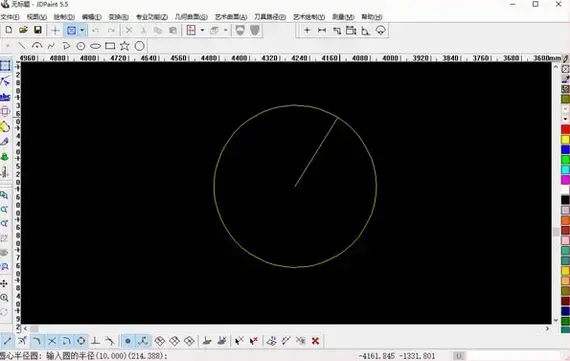Click the horizontal scrollbar right arrow
The image size is (570, 361).
(x=547, y=329)
